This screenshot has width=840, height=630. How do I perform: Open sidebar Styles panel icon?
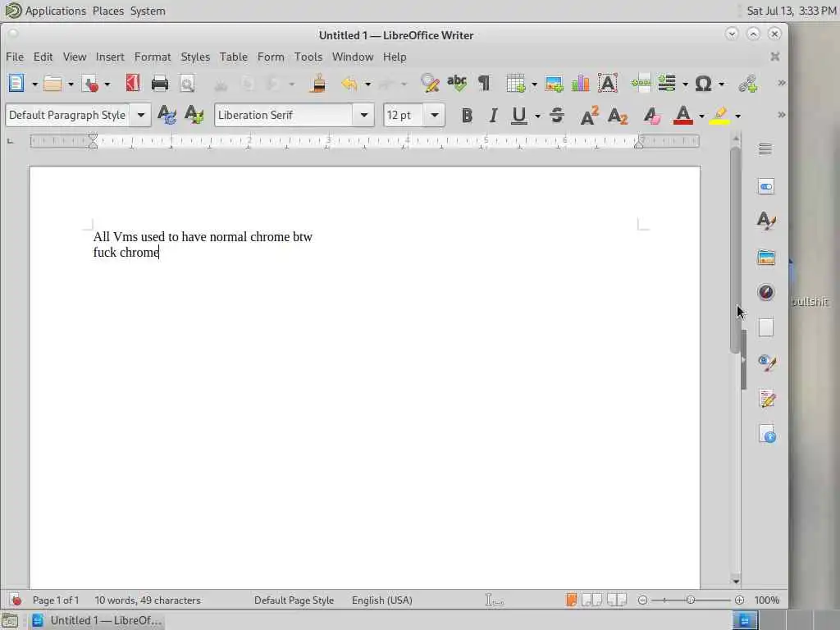[766, 220]
